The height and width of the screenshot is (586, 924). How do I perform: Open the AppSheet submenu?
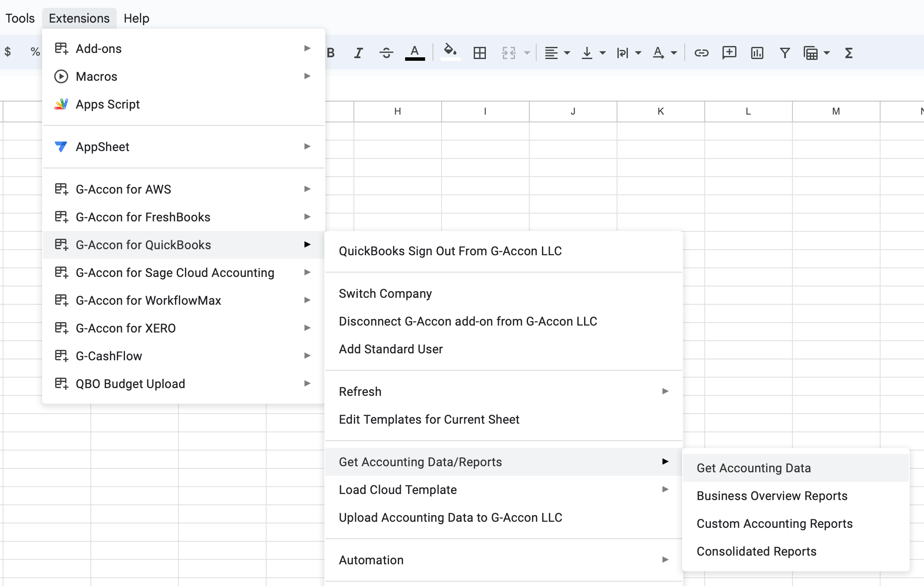click(x=184, y=147)
